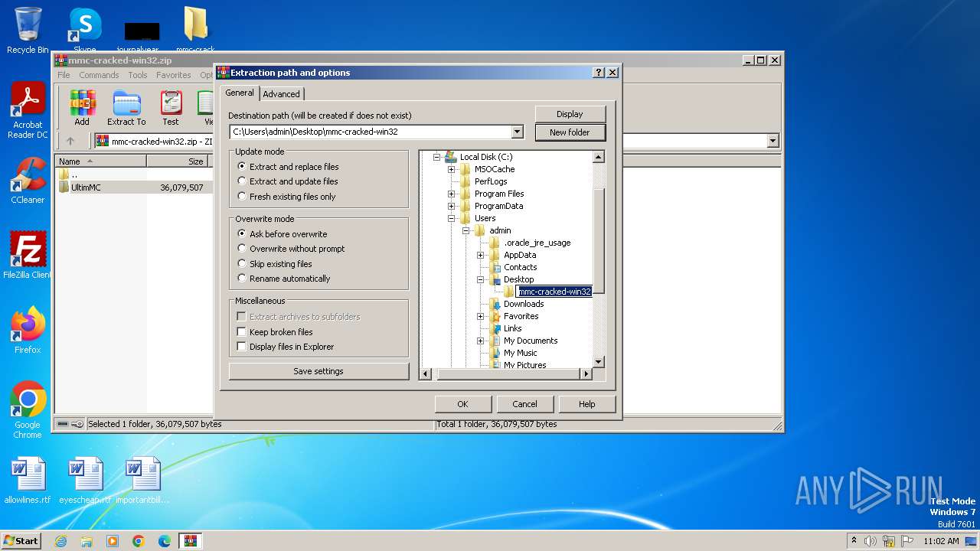Open FileZilla Client desktop icon

pos(28,255)
